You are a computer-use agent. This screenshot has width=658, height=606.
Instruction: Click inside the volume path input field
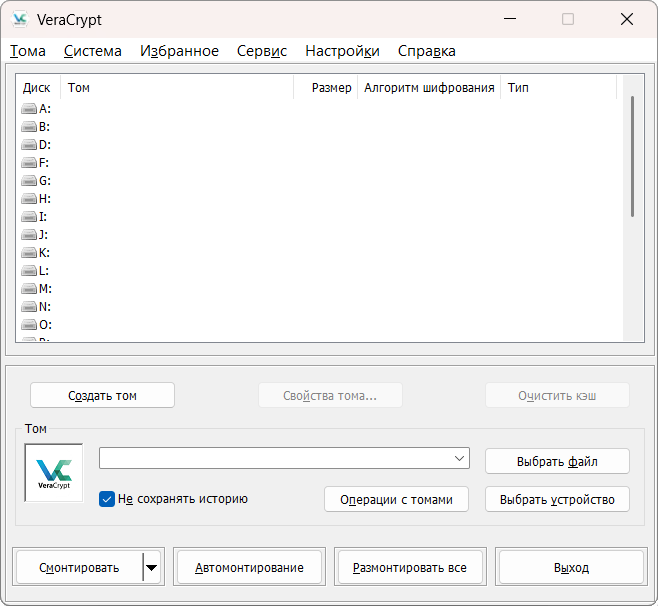[275, 458]
